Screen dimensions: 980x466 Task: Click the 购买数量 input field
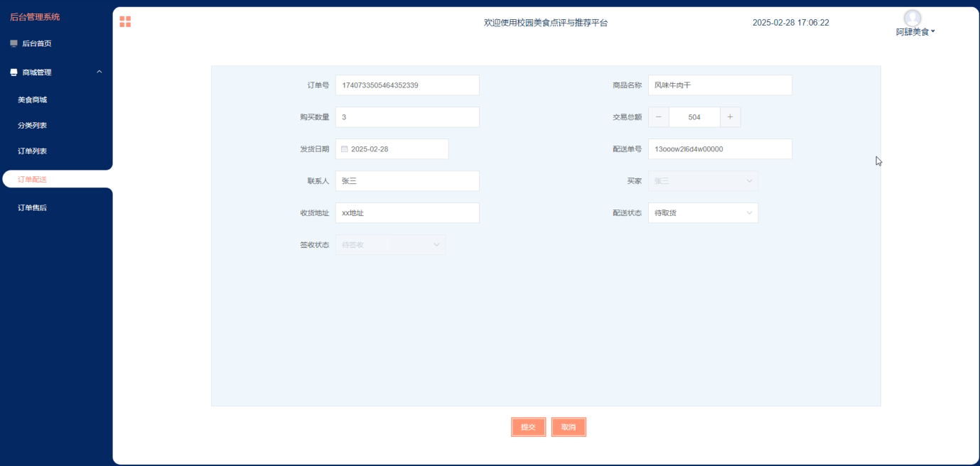coord(407,117)
